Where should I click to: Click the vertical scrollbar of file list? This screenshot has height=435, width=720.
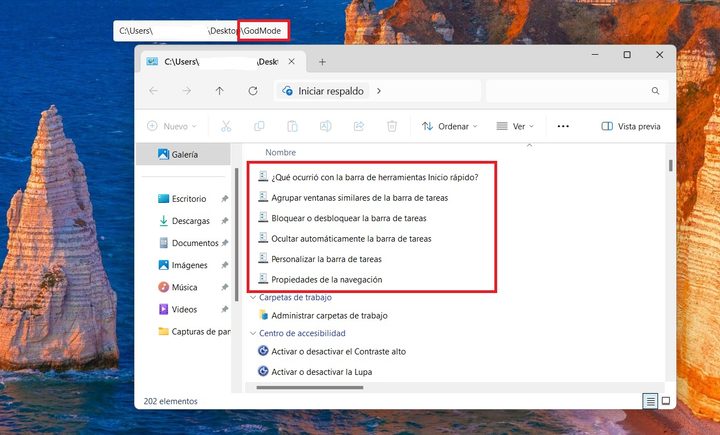[671, 165]
